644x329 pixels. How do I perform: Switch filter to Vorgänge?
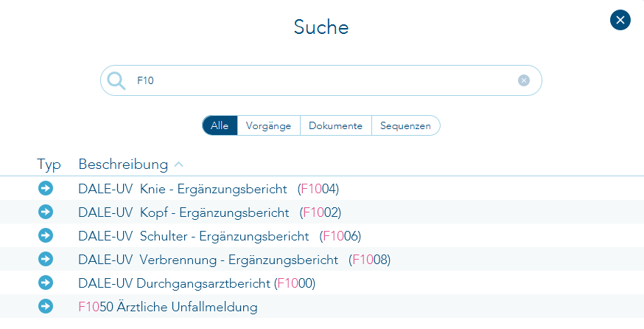tap(269, 125)
